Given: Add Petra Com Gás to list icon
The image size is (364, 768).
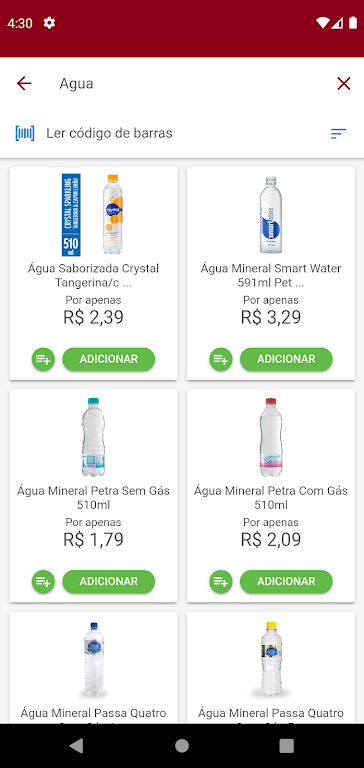Looking at the screenshot, I should click(221, 581).
